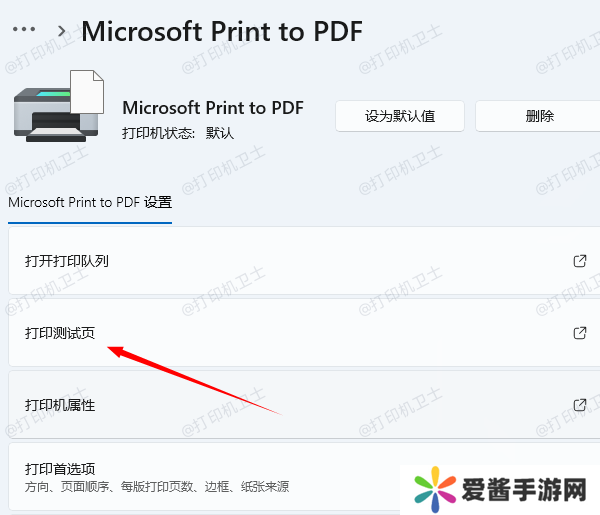Image resolution: width=600 pixels, height=515 pixels.
Task: Click the 爱酱手游网 watermark text
Action: 524,490
